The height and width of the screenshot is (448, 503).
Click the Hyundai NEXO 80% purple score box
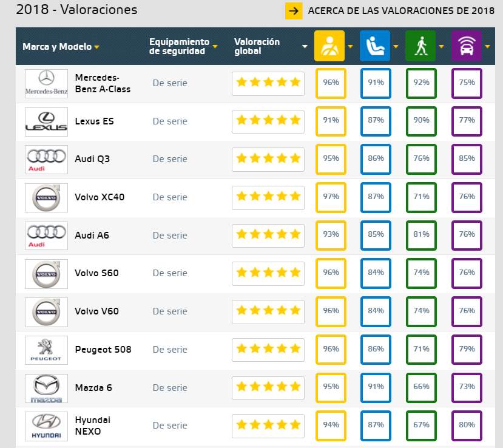point(467,426)
